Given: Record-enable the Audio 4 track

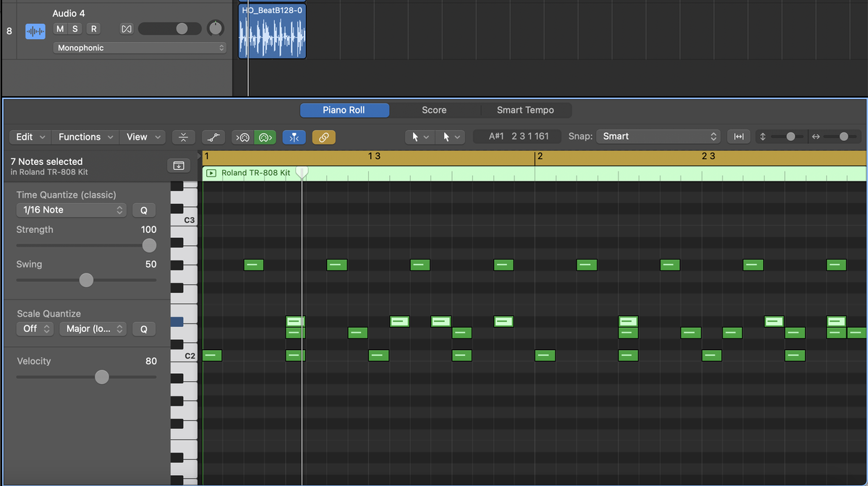Looking at the screenshot, I should tap(93, 29).
